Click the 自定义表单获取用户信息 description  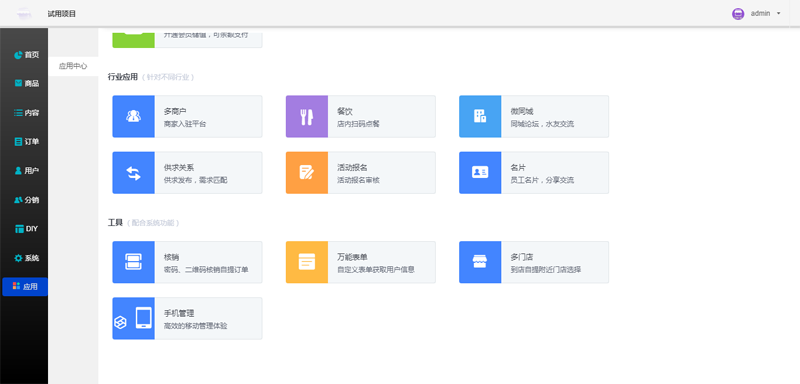tap(376, 270)
